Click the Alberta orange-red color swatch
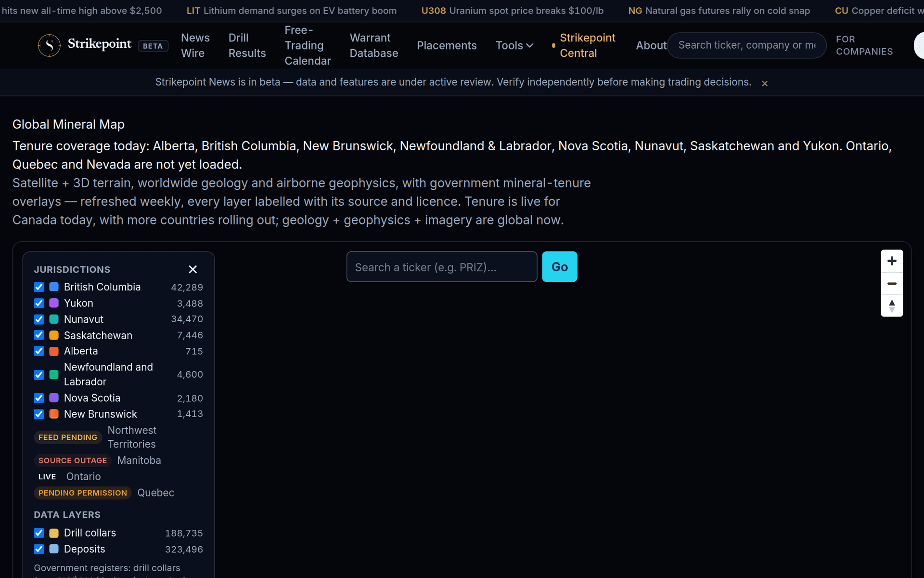This screenshot has width=924, height=578. tap(54, 351)
